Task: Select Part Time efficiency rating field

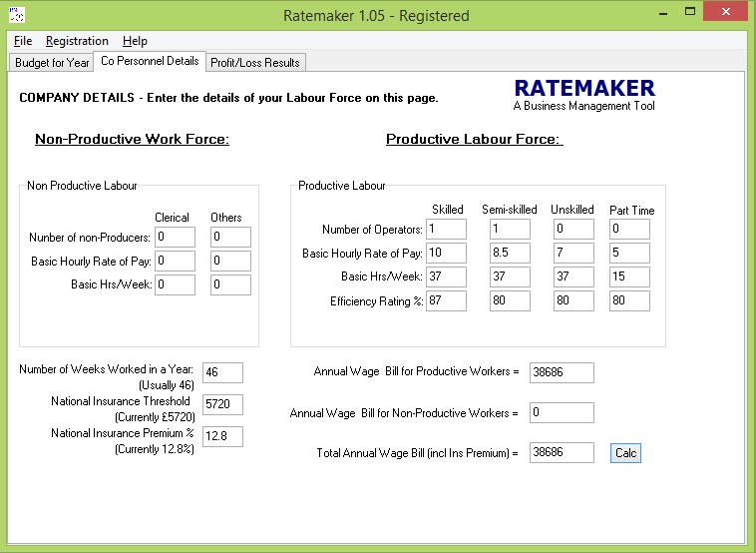Action: click(629, 301)
